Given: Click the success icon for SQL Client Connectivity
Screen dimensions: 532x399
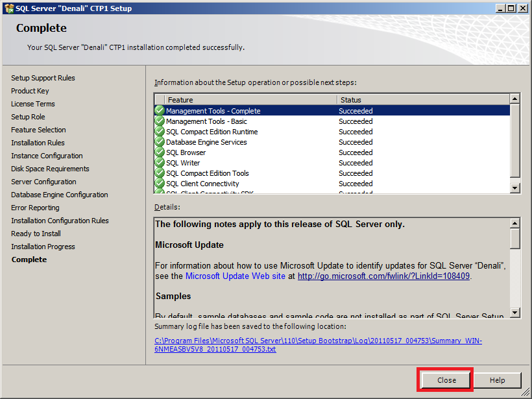Looking at the screenshot, I should click(160, 184).
